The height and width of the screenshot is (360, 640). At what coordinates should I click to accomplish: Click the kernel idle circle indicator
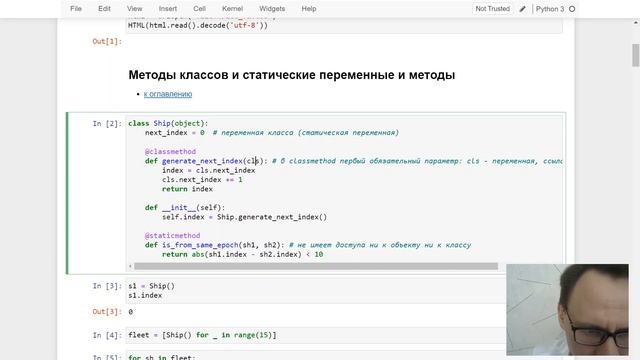[x=572, y=9]
